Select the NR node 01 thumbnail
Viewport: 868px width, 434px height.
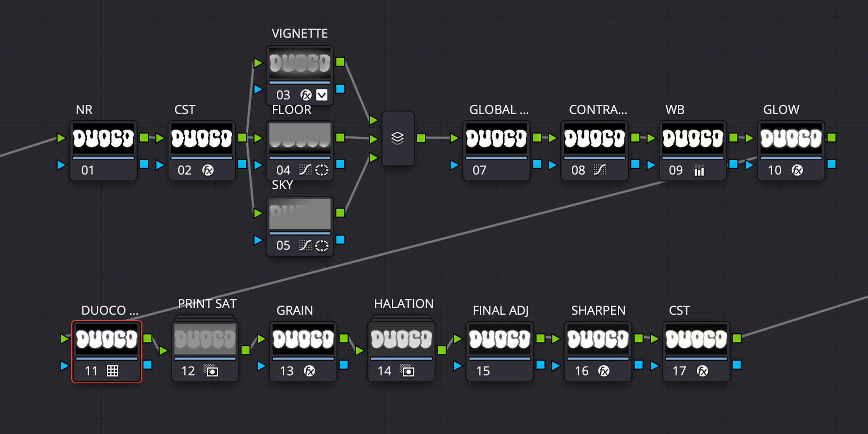[103, 139]
